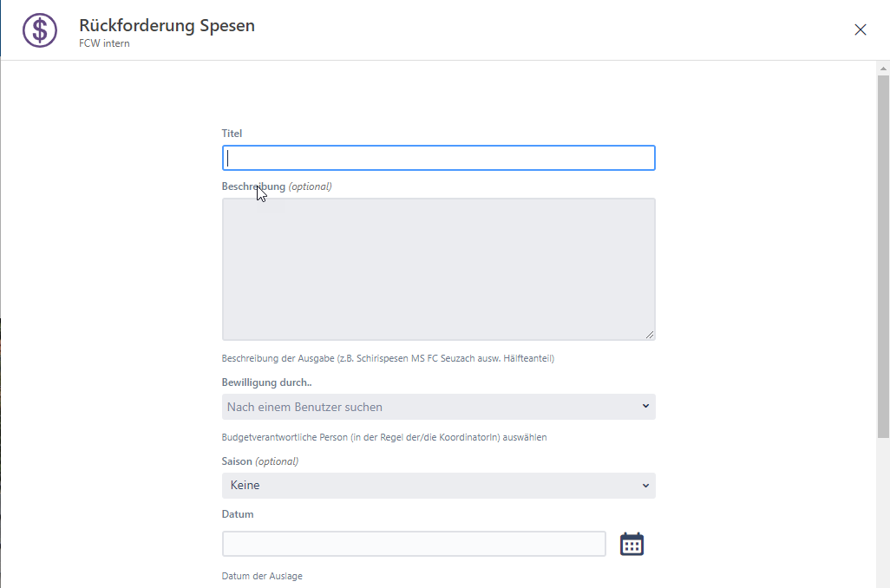Open the calendar date picker icon
This screenshot has height=588, width=890.
632,544
